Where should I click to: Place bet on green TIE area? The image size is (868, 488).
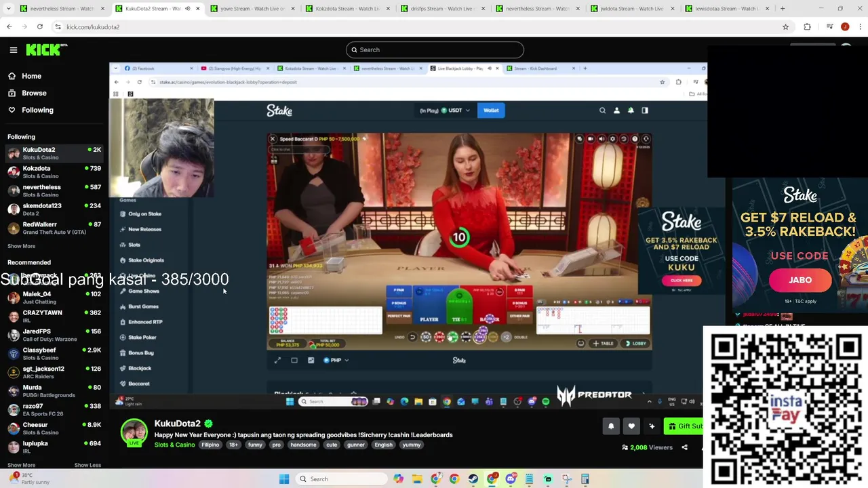coord(459,306)
